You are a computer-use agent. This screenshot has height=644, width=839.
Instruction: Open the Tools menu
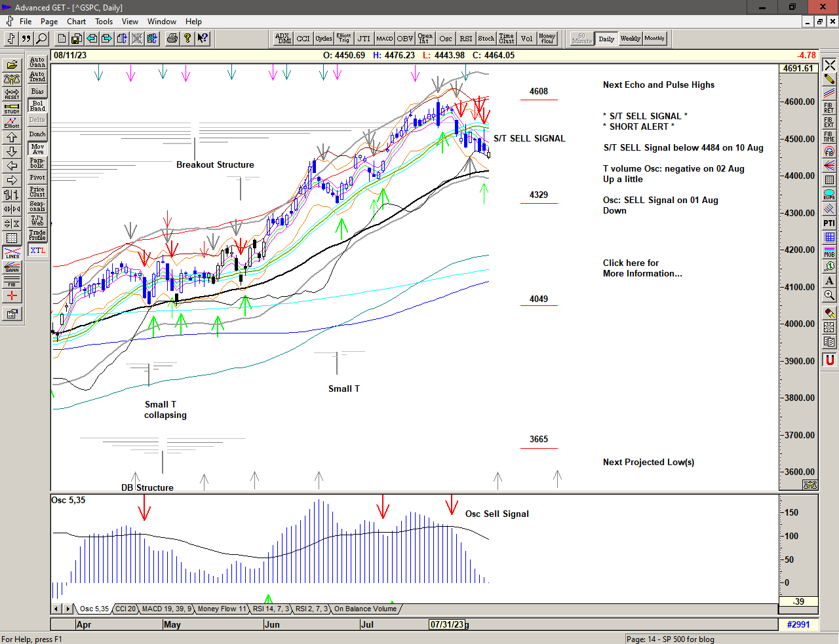(x=104, y=22)
